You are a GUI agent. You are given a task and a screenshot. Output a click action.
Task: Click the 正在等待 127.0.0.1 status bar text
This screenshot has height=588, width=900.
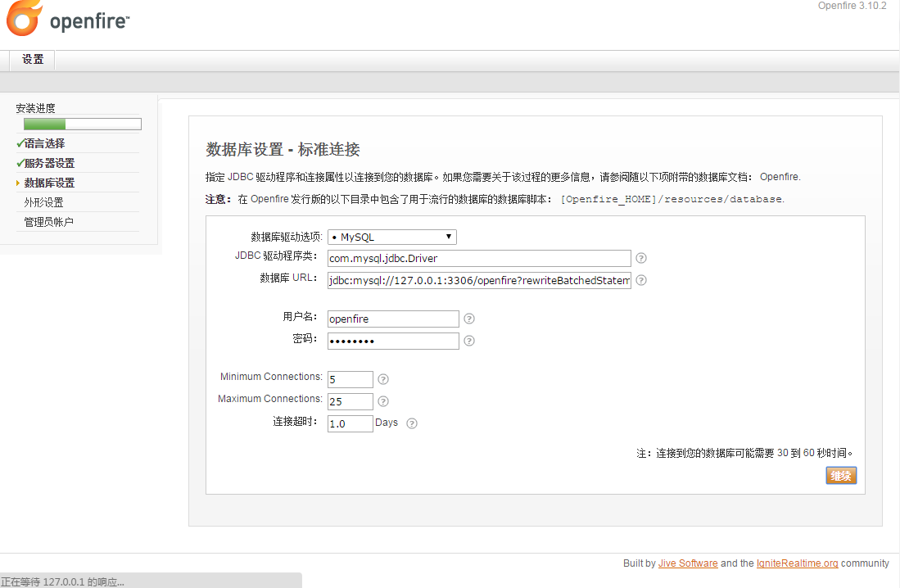tap(62, 581)
